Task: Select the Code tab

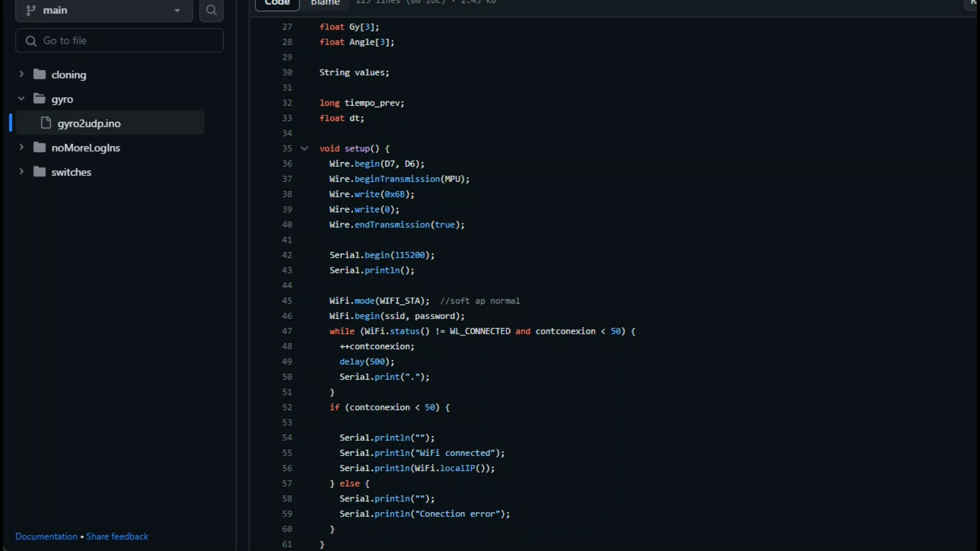Action: (x=277, y=3)
